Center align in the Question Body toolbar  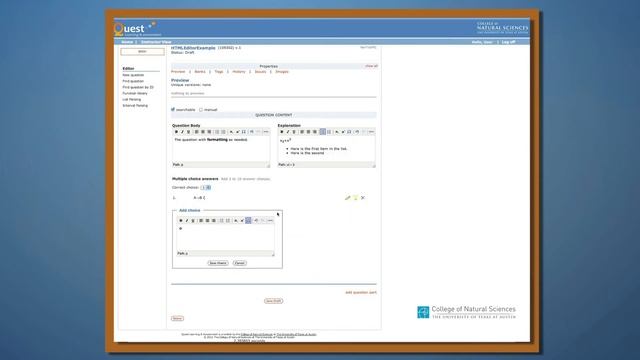(x=203, y=132)
